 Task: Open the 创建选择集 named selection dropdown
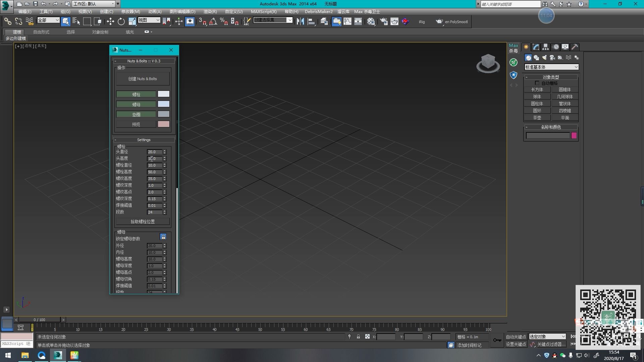(273, 20)
